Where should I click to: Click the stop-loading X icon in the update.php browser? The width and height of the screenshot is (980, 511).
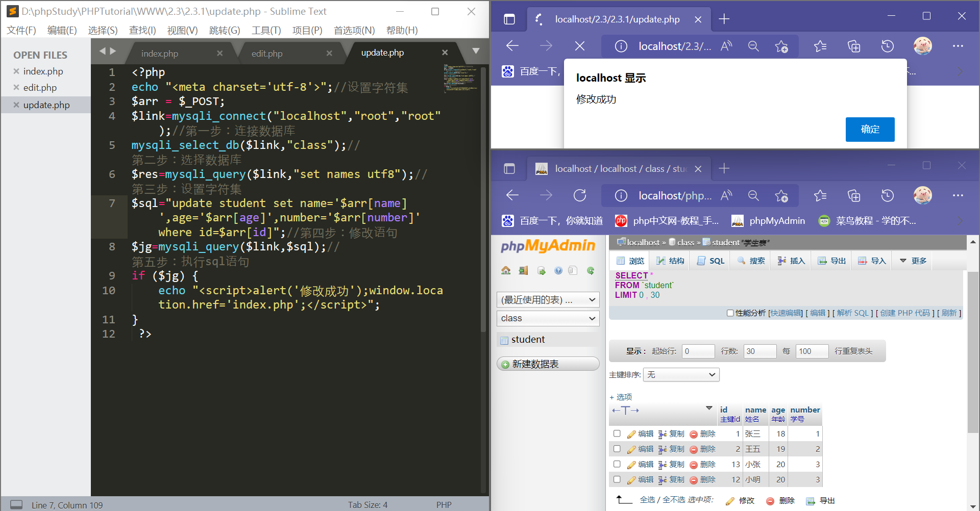coord(580,46)
